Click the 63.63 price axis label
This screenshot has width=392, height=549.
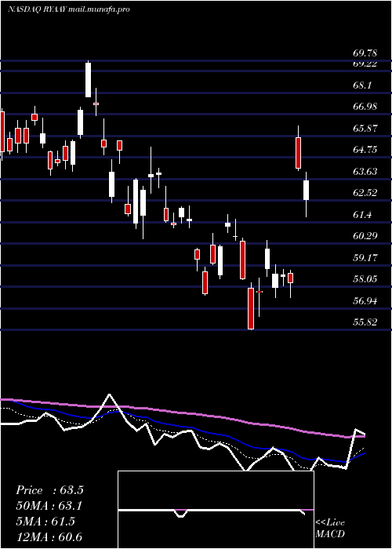point(365,172)
